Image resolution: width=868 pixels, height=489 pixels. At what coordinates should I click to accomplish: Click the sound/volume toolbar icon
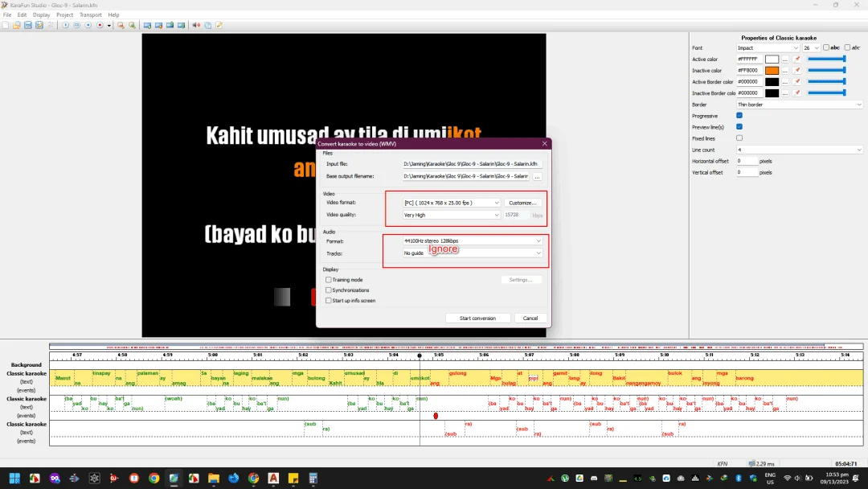(x=196, y=25)
